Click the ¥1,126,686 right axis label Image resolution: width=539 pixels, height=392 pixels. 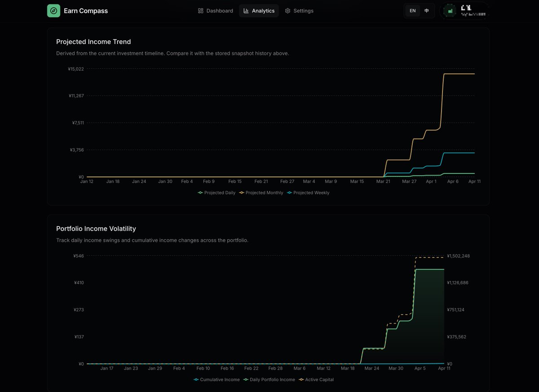pyautogui.click(x=459, y=283)
